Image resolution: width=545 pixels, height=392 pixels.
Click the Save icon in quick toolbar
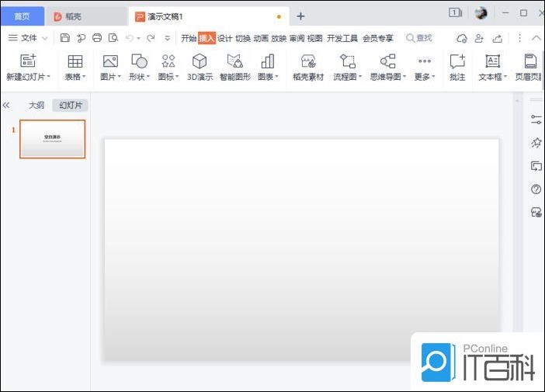coord(65,38)
